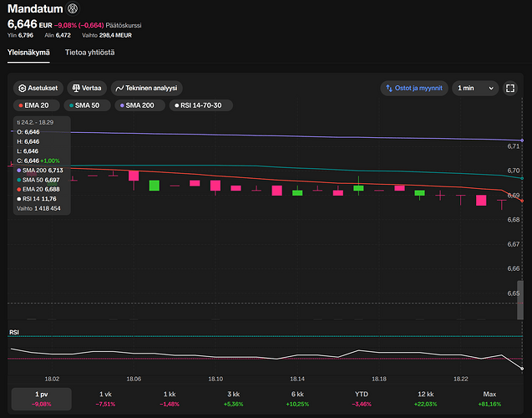This screenshot has width=532, height=418.
Task: Toggle the EMA 20 indicator chip
Action: click(34, 105)
